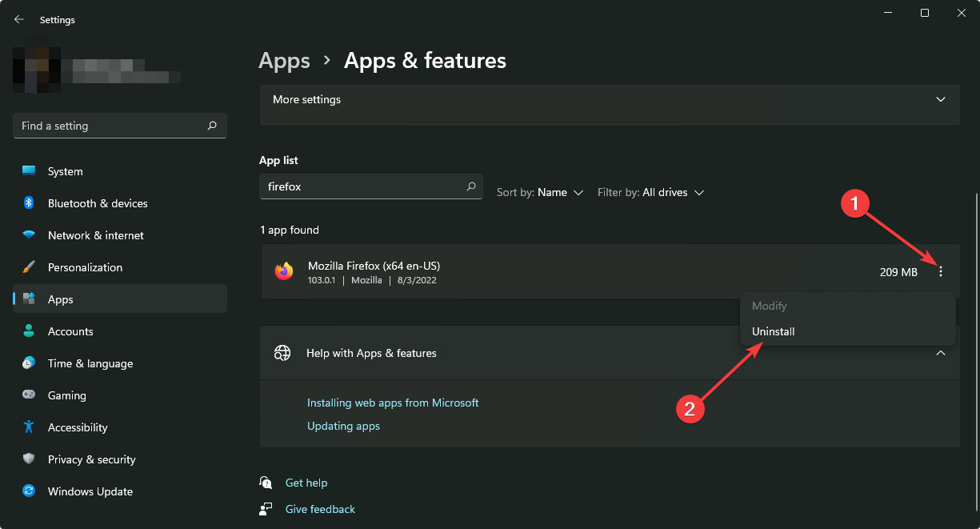980x529 pixels.
Task: Click the Find a setting search field
Action: 110,126
